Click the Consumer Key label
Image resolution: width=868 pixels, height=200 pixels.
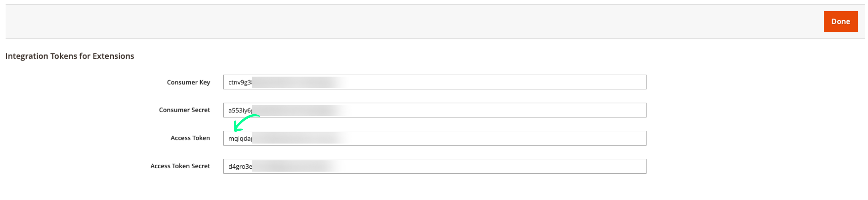pyautogui.click(x=188, y=82)
